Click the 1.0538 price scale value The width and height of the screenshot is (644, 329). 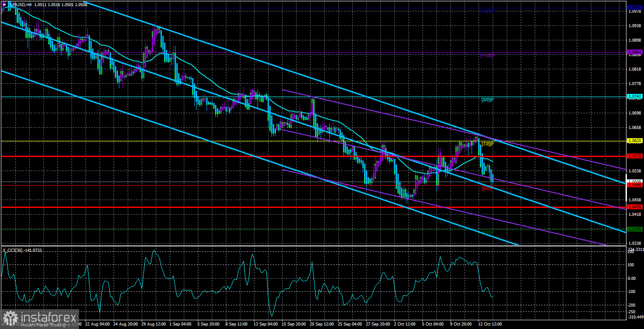635,171
